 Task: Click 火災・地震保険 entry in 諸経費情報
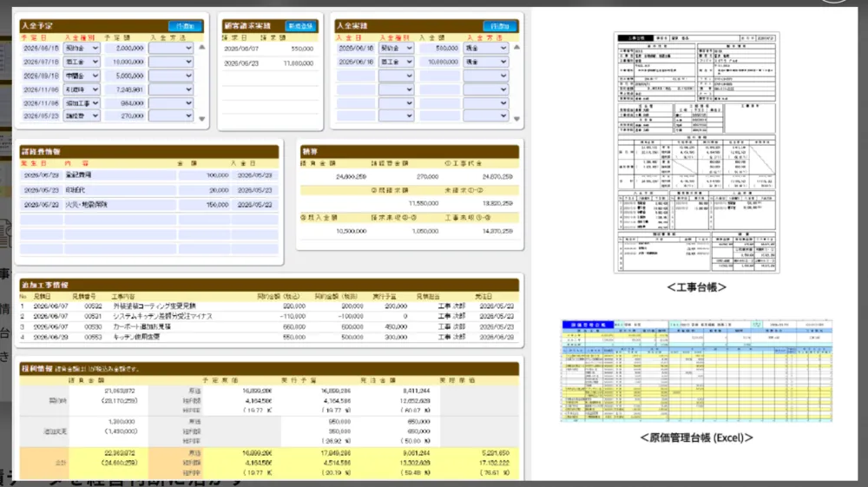[120, 204]
